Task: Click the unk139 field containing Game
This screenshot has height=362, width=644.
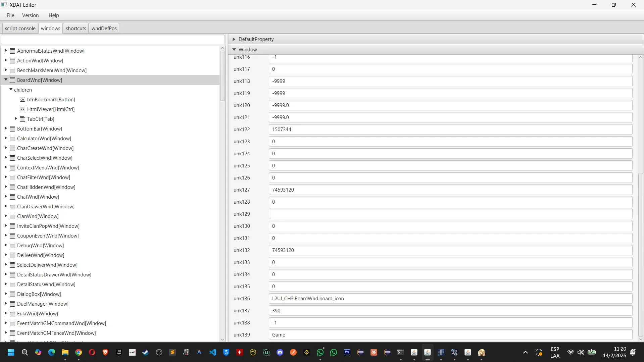Action: pyautogui.click(x=450, y=335)
